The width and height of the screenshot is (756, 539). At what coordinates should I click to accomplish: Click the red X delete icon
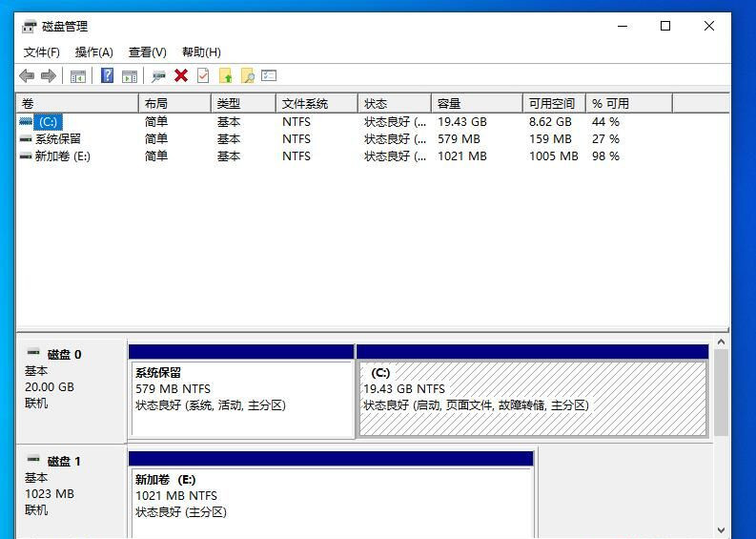(x=180, y=76)
